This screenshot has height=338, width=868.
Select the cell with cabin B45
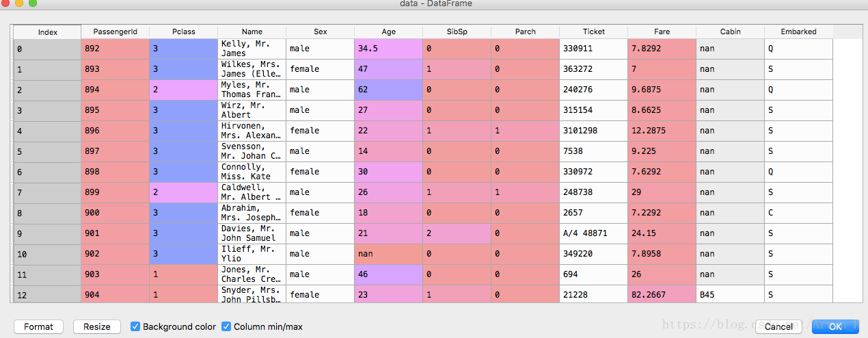[730, 295]
